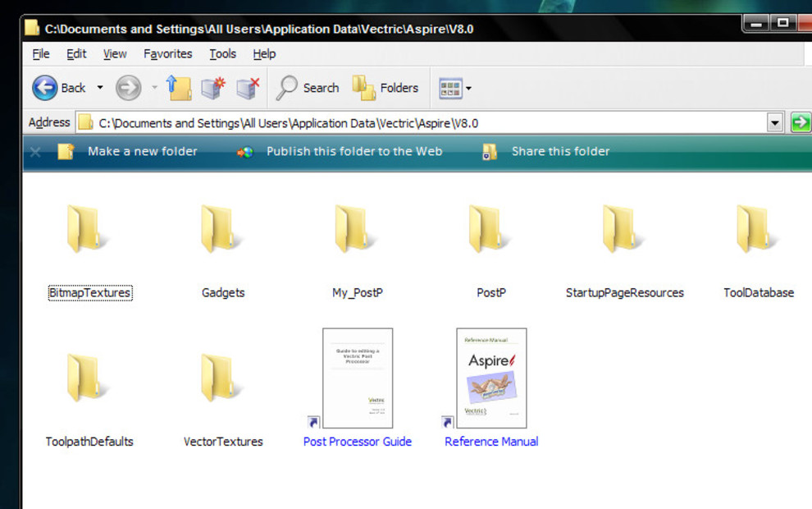This screenshot has width=812, height=509.
Task: Open the Favorites menu
Action: pyautogui.click(x=168, y=54)
